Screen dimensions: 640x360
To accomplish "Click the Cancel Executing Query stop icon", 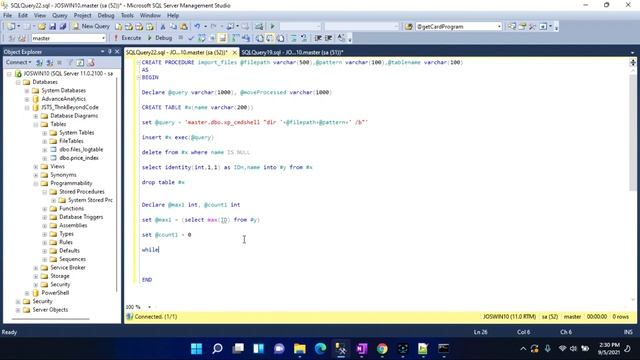I will tap(181, 38).
